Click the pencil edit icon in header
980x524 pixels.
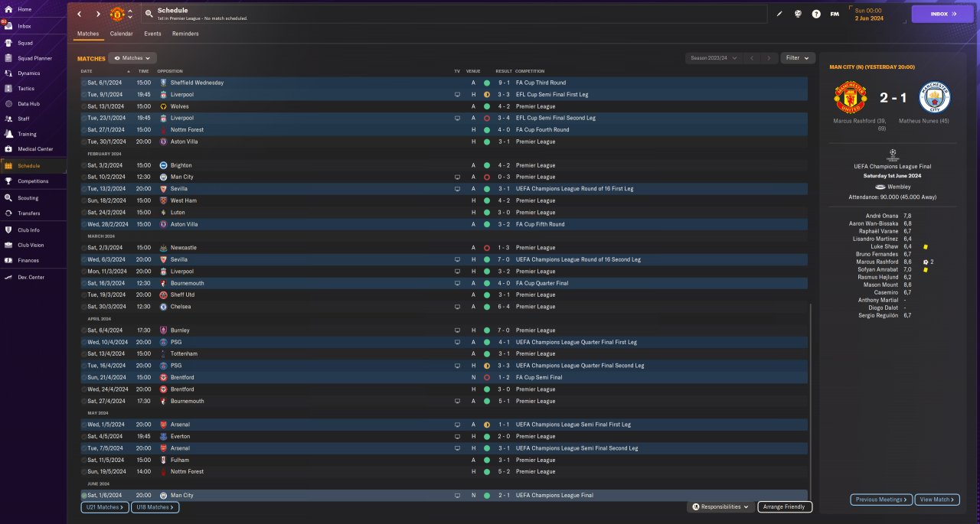(x=780, y=14)
